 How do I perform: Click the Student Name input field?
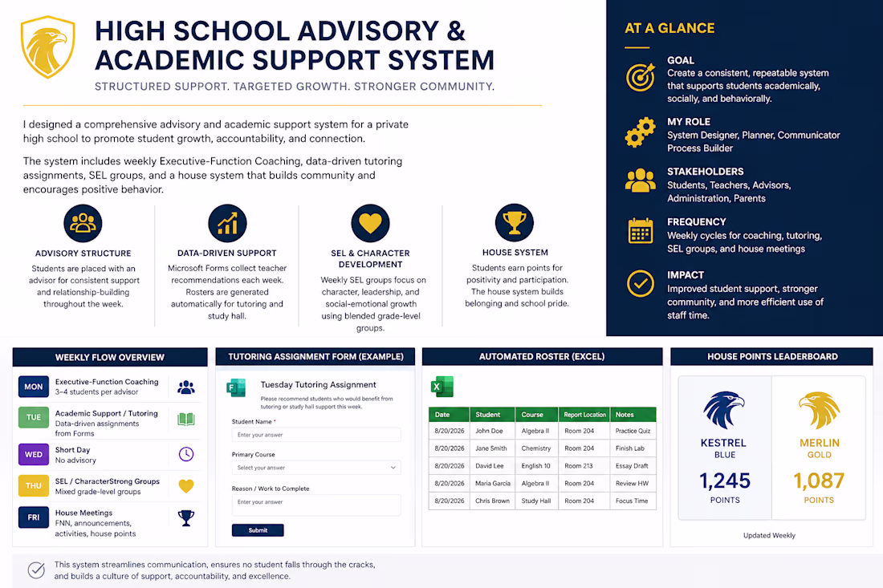[316, 435]
